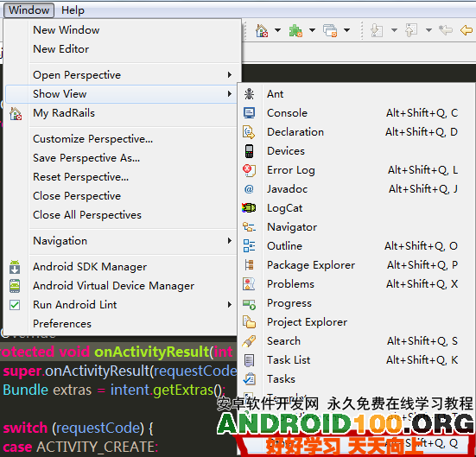The height and width of the screenshot is (457, 476).
Task: Click the RadRails home toolbar icon
Action: click(x=262, y=30)
